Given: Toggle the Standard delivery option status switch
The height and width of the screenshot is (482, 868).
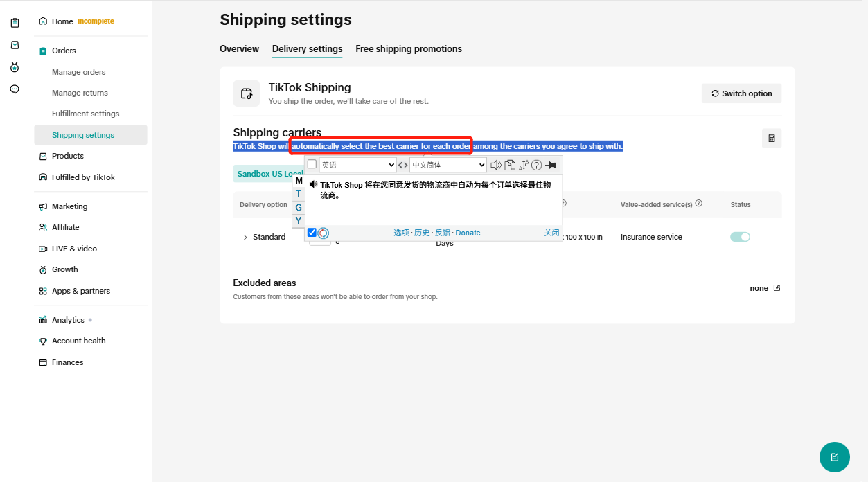Looking at the screenshot, I should pos(740,237).
